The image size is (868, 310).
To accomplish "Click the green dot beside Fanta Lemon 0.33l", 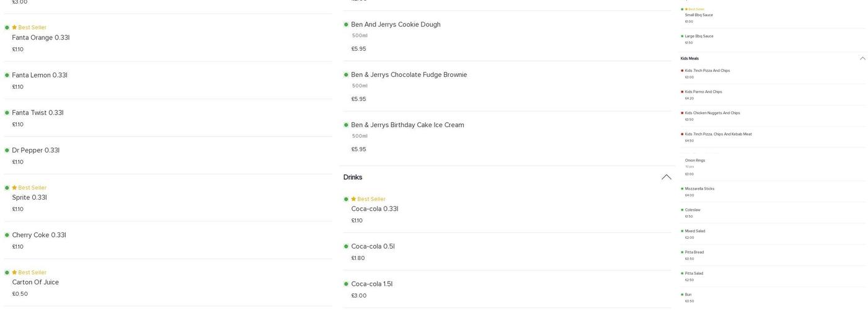I will (x=7, y=76).
